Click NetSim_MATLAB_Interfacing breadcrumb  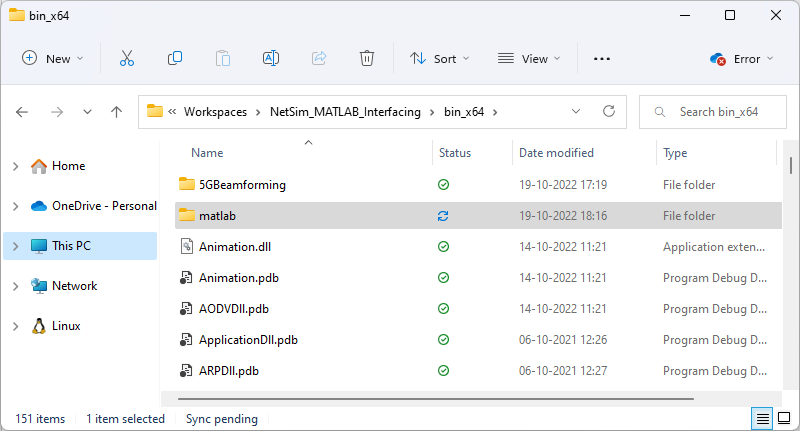(345, 112)
